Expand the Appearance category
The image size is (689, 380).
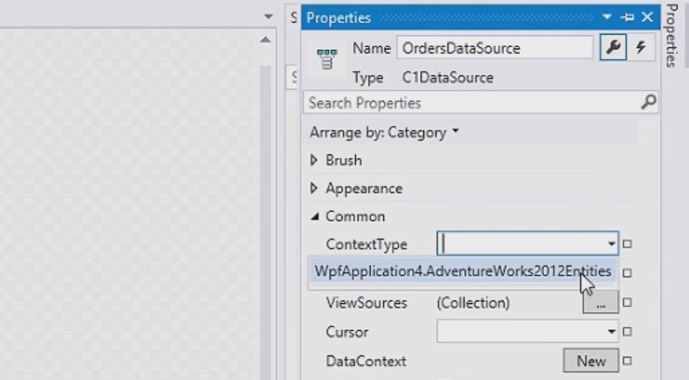click(314, 188)
